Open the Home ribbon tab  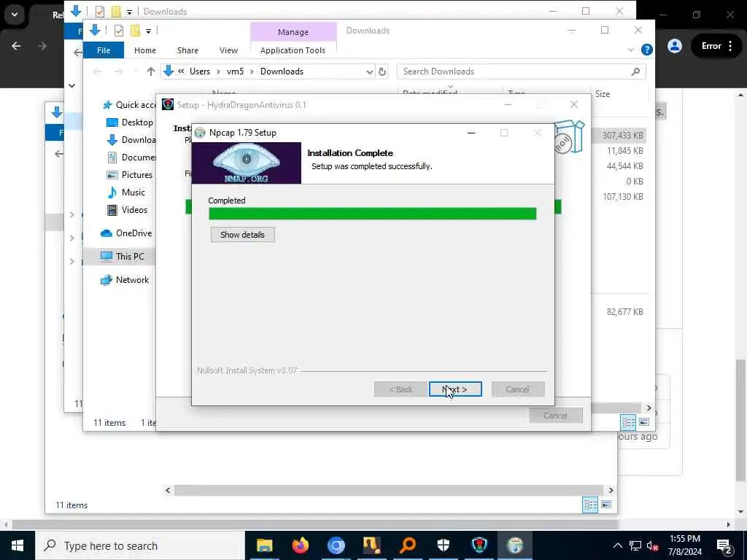click(x=145, y=50)
